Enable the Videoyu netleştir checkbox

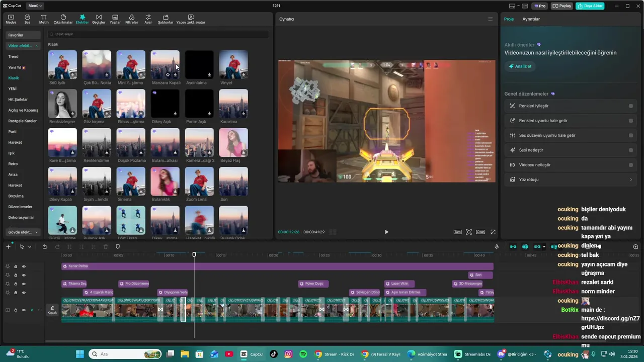pyautogui.click(x=631, y=165)
